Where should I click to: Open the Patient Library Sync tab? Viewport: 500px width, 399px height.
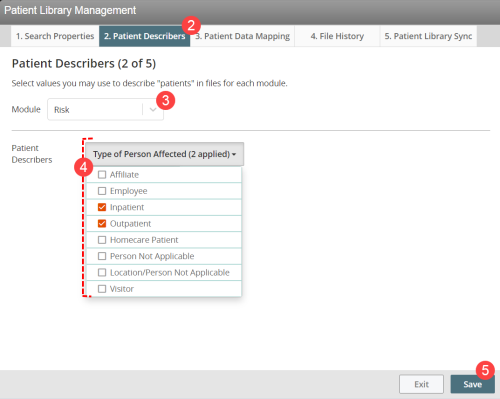click(x=428, y=36)
